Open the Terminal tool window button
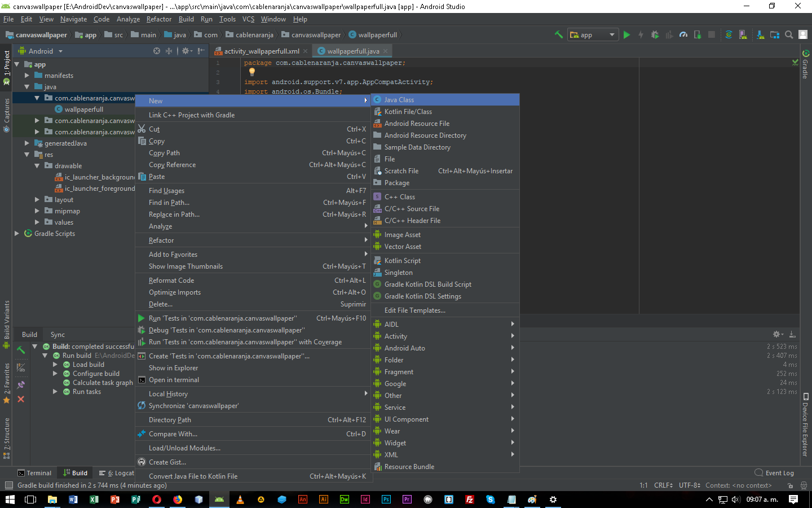This screenshot has height=508, width=812. tap(34, 473)
